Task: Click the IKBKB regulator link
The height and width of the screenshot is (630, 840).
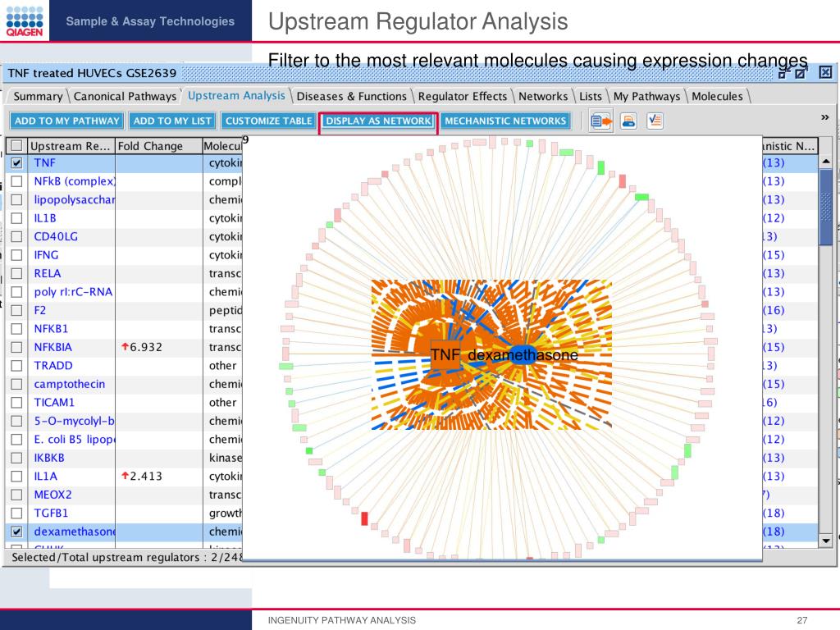Action: [49, 458]
